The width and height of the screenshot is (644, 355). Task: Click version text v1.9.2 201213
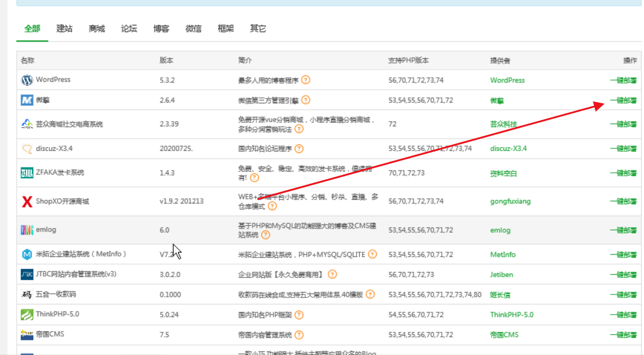point(182,201)
